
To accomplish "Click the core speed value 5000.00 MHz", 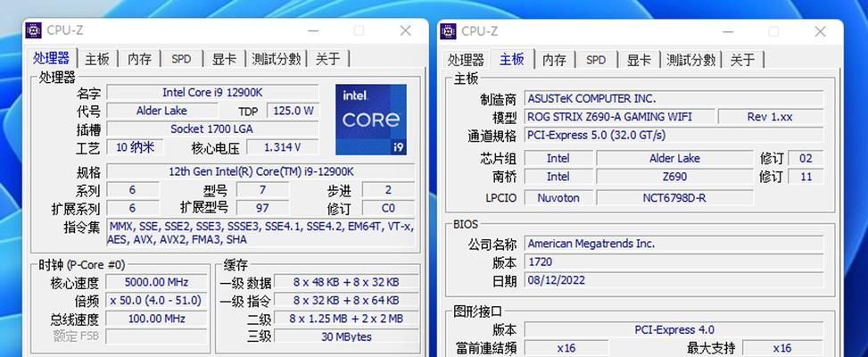I will pos(157,282).
